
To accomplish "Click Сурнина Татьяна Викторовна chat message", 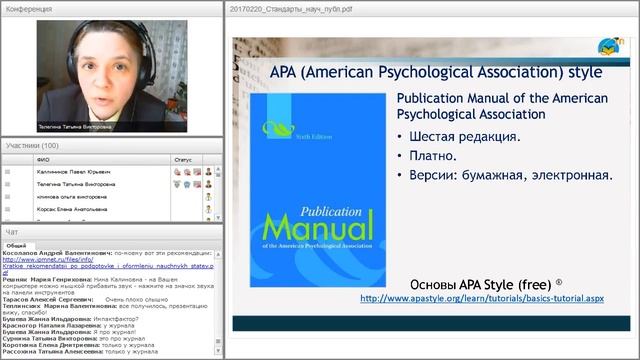I will pos(74,338).
